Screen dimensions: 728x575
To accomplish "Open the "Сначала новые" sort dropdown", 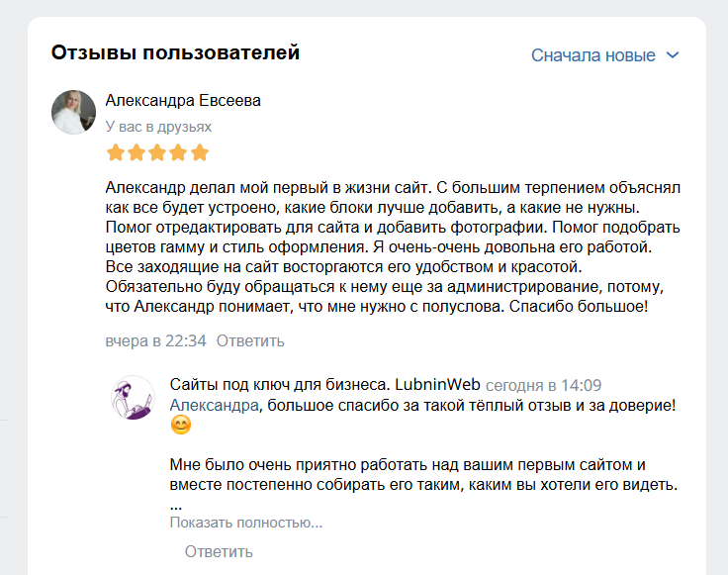I will point(604,55).
